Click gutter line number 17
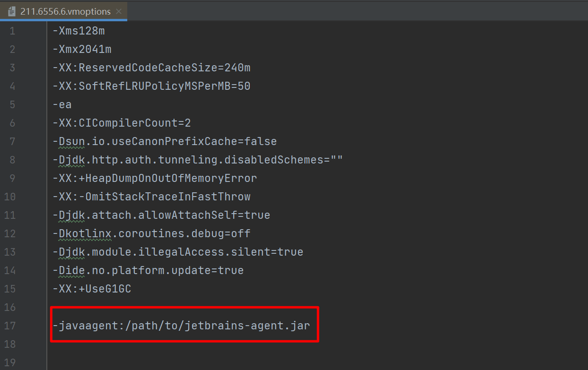The image size is (588, 370). pos(9,326)
